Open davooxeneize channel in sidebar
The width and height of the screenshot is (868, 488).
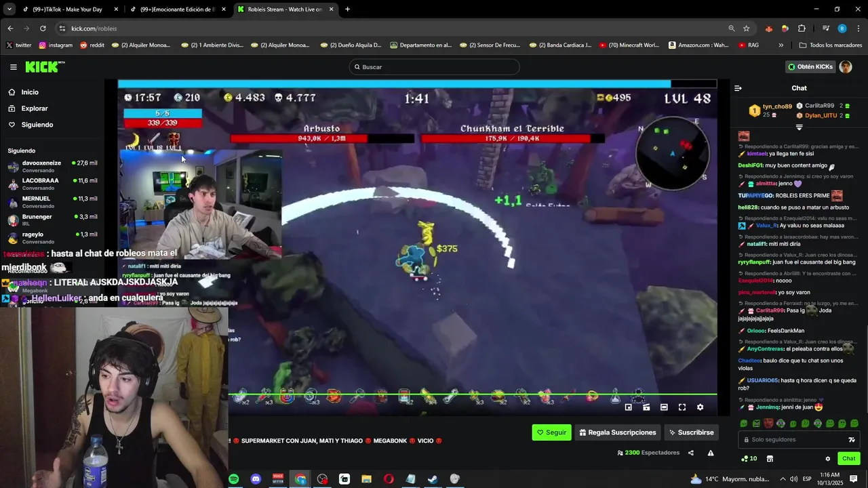pos(53,167)
